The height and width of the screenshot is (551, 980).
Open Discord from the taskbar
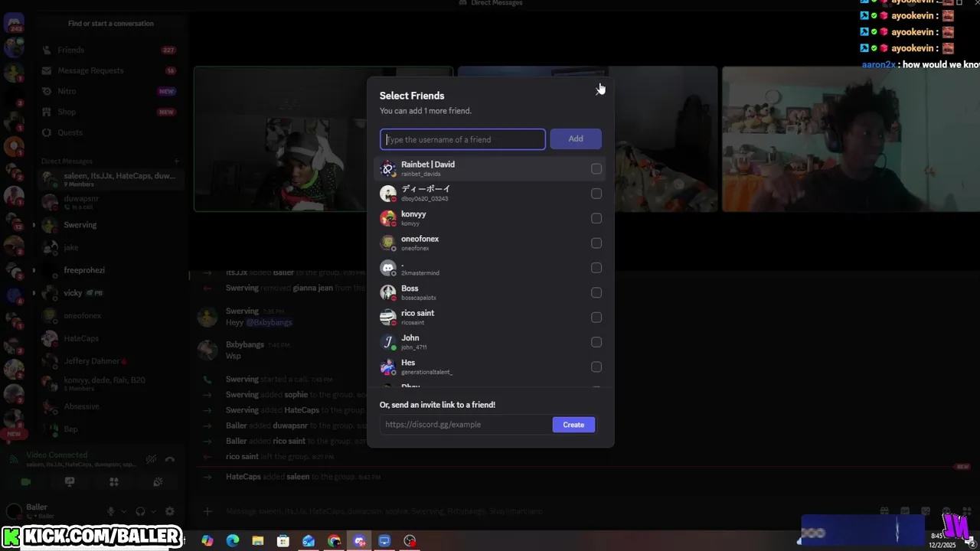[359, 541]
